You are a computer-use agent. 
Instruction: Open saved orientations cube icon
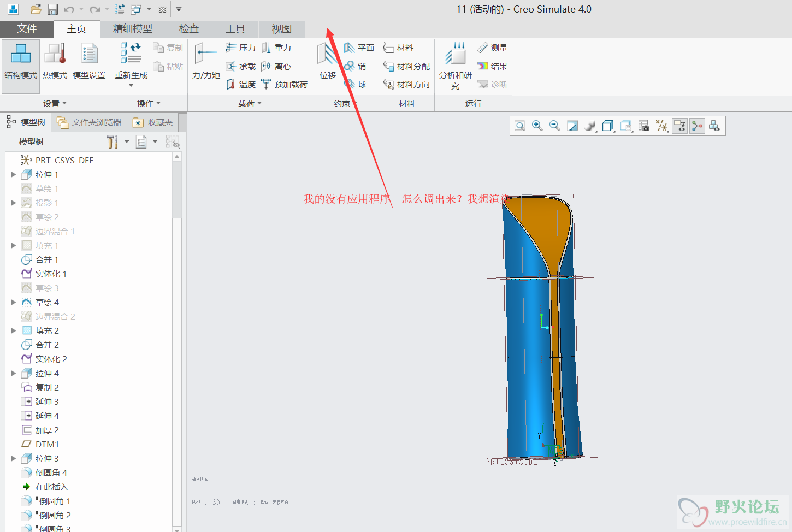(608, 126)
